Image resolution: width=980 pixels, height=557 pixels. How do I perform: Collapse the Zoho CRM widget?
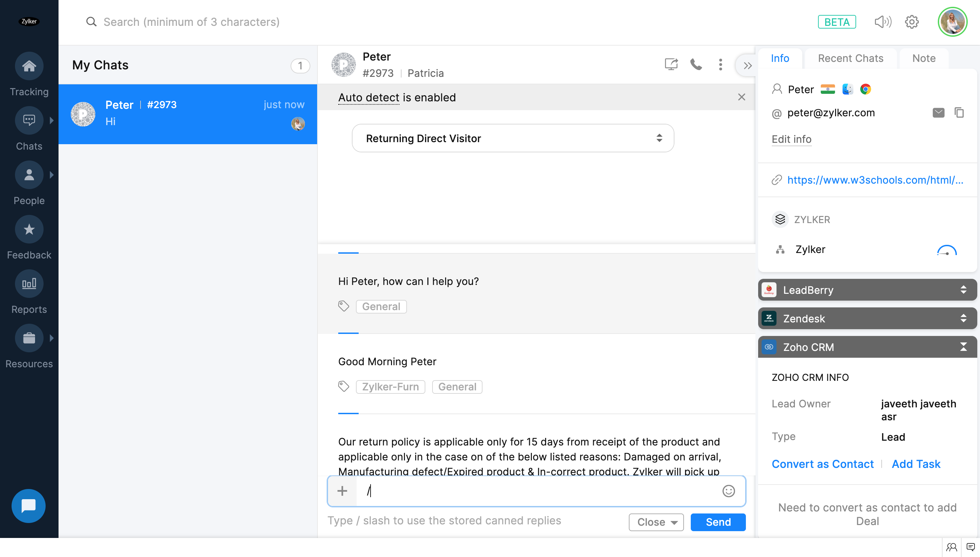(963, 347)
